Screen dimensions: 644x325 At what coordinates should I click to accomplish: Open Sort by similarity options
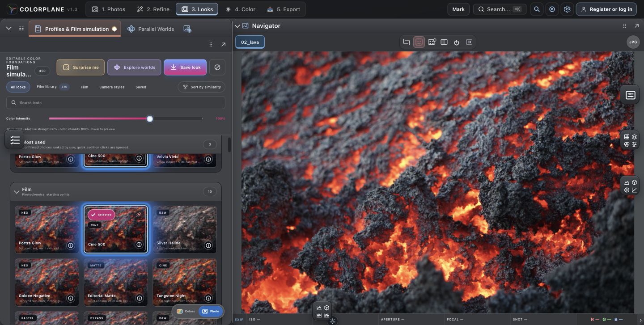coord(202,87)
